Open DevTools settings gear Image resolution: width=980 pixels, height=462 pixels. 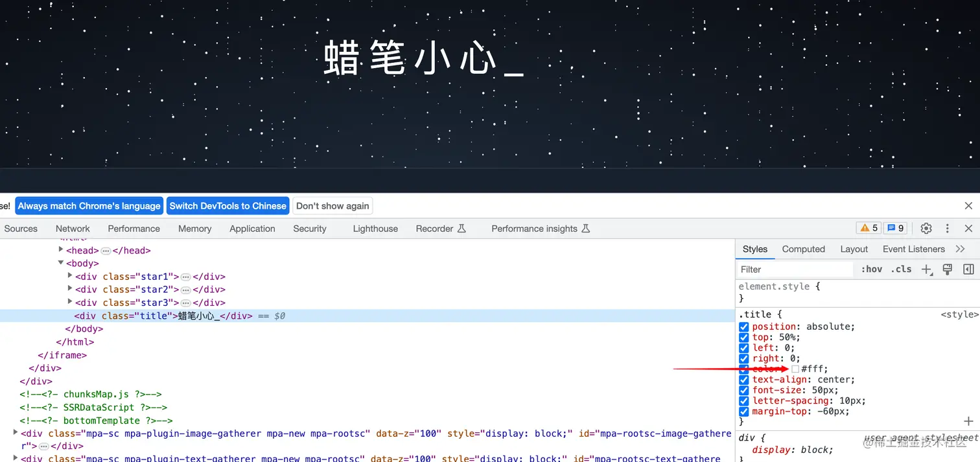(926, 228)
